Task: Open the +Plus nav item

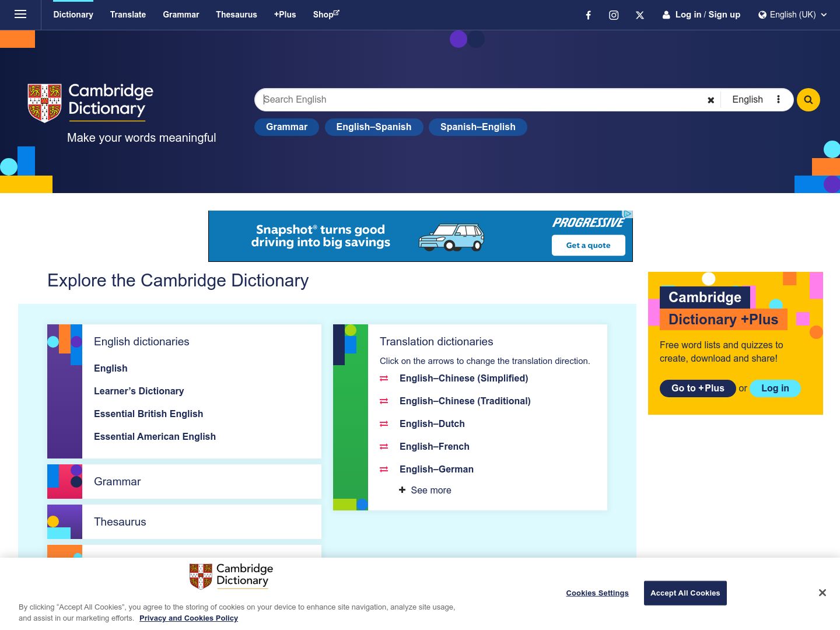Action: pyautogui.click(x=285, y=15)
